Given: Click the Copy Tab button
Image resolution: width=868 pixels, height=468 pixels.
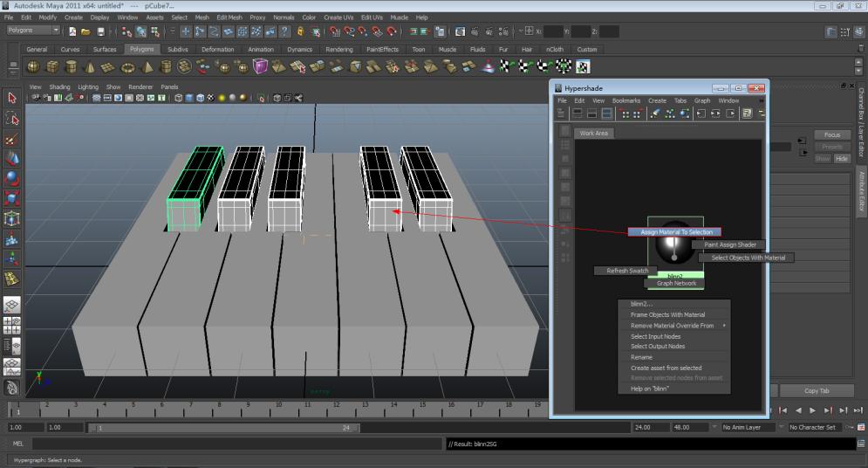Looking at the screenshot, I should (x=817, y=390).
